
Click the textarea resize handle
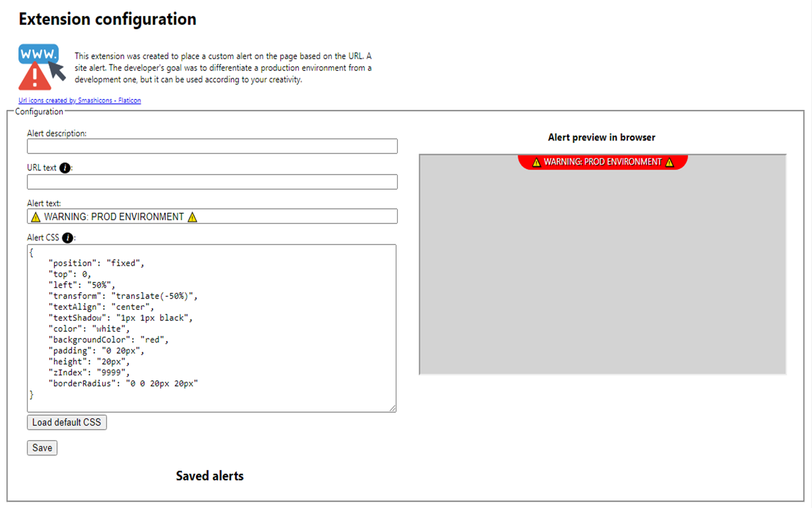(x=393, y=407)
